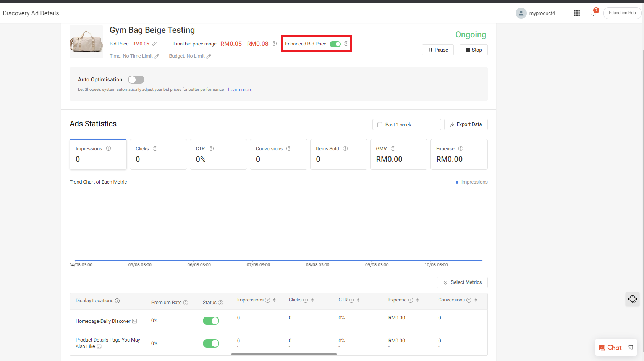Screen dimensions: 644x361
Task: Edit the Time limit with pencil icon
Action: click(x=157, y=56)
